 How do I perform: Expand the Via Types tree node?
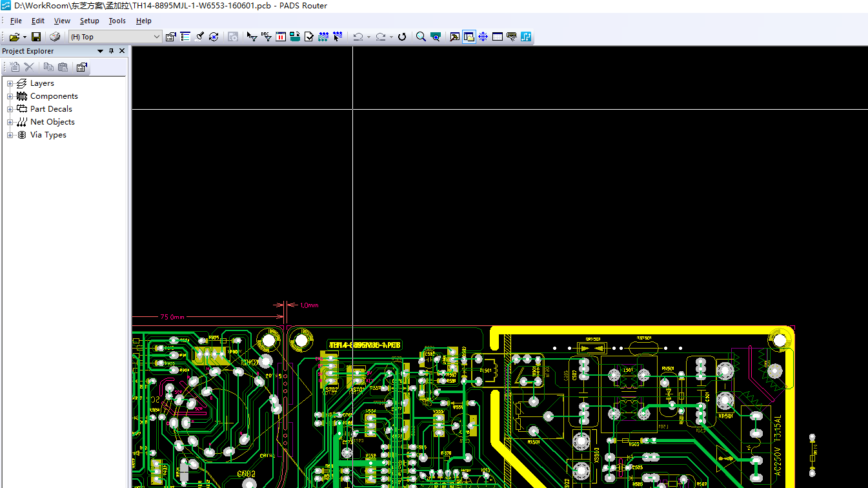[x=10, y=135]
